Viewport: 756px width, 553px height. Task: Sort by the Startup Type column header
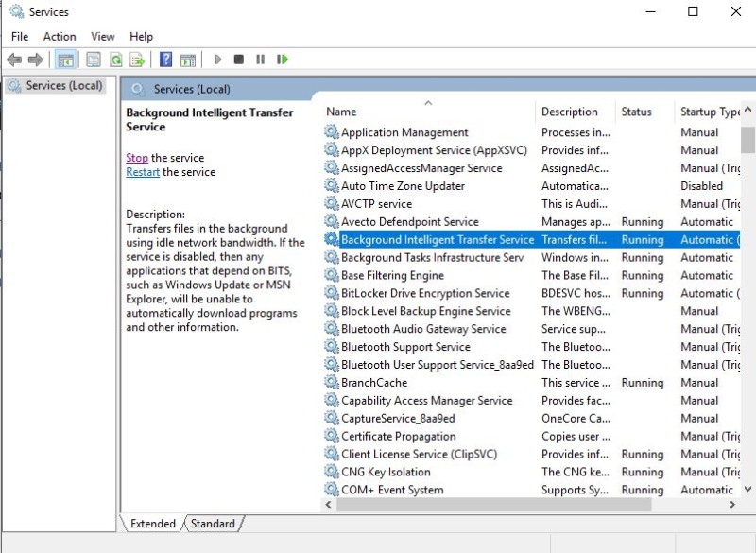coord(707,111)
